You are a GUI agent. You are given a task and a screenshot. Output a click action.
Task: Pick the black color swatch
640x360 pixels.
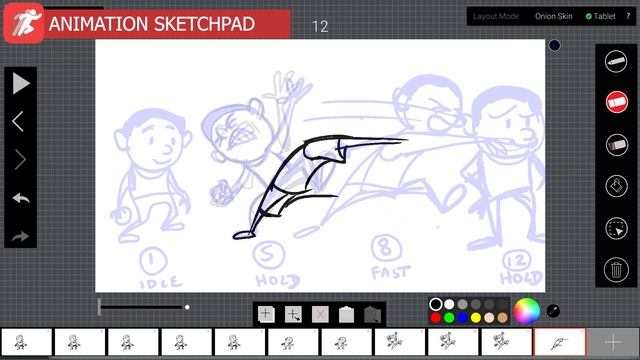click(x=436, y=304)
